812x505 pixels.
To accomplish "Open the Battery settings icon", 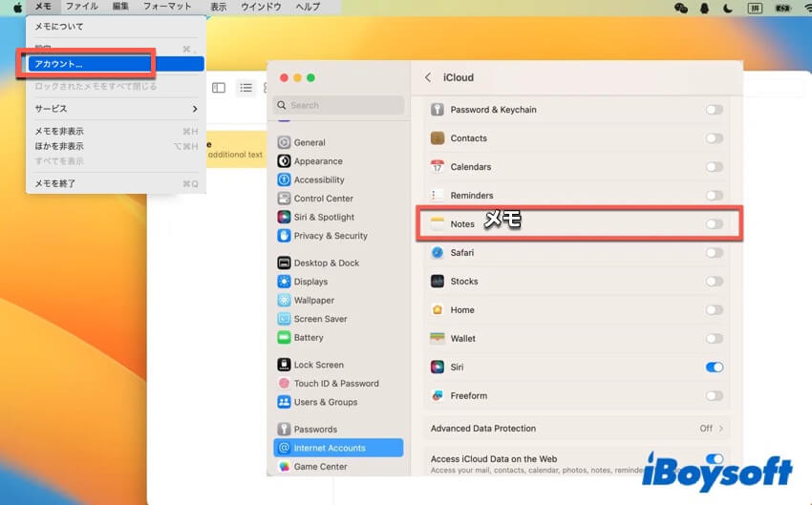I will (284, 337).
